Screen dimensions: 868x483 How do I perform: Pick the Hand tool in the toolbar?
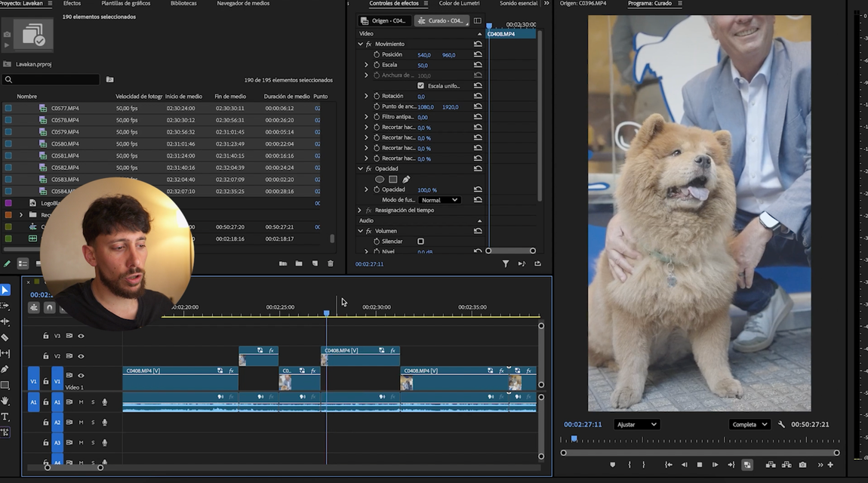5,401
